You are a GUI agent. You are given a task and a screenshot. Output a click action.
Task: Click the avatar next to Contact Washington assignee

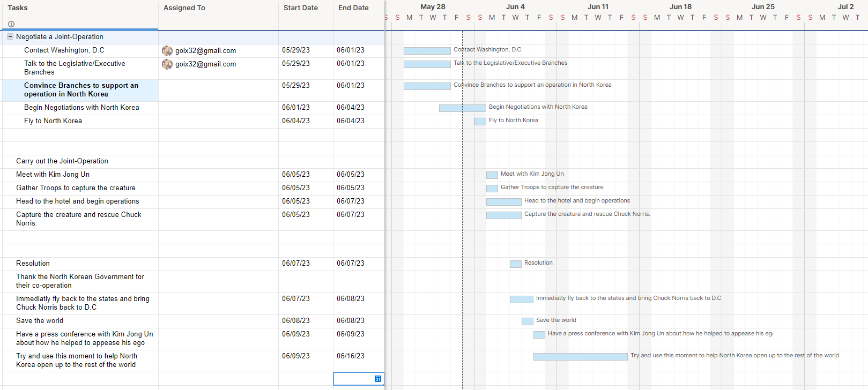coord(167,51)
